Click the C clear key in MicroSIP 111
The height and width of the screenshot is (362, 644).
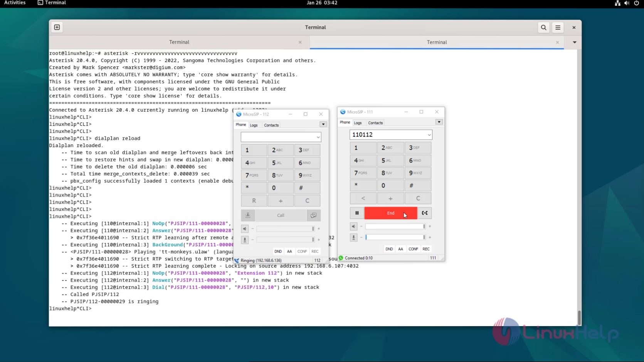418,199
